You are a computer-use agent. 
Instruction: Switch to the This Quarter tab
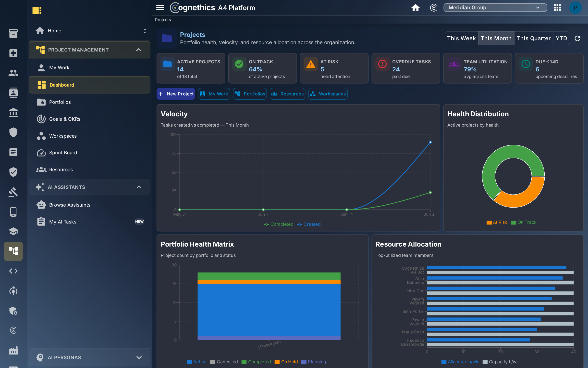click(533, 38)
